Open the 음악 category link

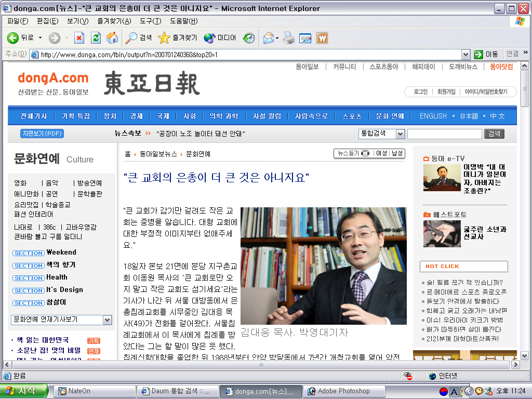pyautogui.click(x=52, y=183)
